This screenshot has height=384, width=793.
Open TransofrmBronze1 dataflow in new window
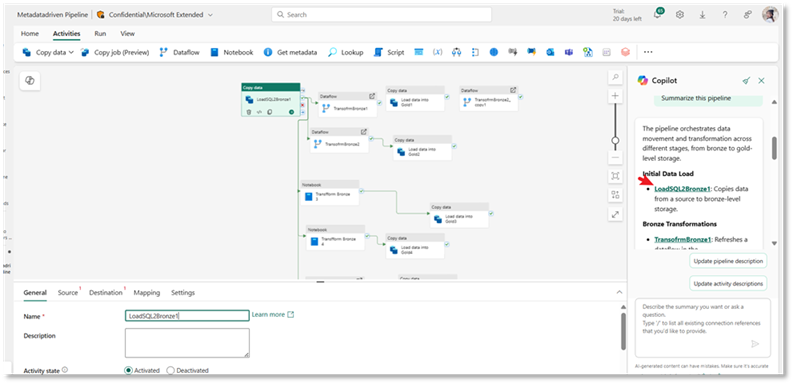tap(372, 96)
